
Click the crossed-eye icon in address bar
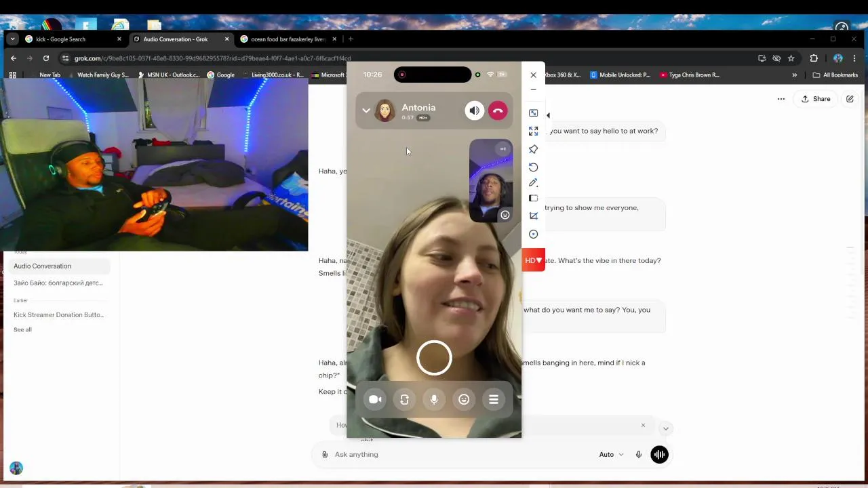click(x=776, y=58)
